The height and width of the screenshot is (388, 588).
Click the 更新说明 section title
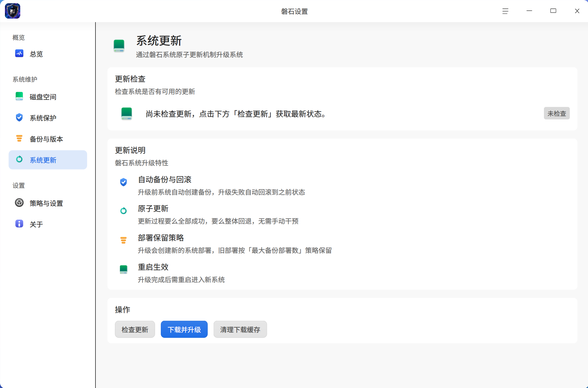[x=130, y=150]
